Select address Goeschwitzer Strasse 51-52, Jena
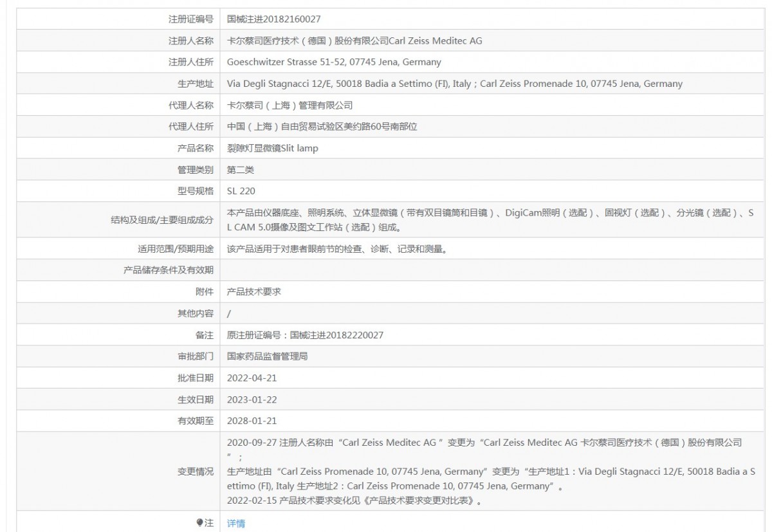This screenshot has height=532, width=772. pos(334,62)
